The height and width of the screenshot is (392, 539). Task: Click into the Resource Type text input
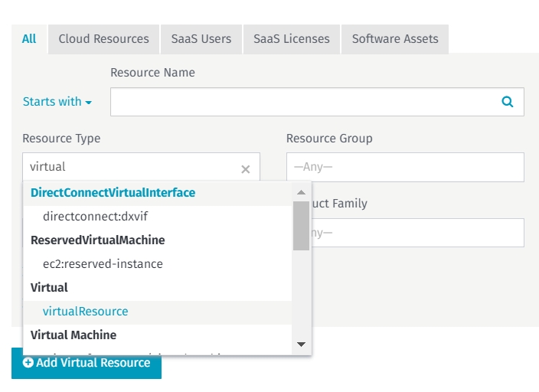(x=130, y=167)
